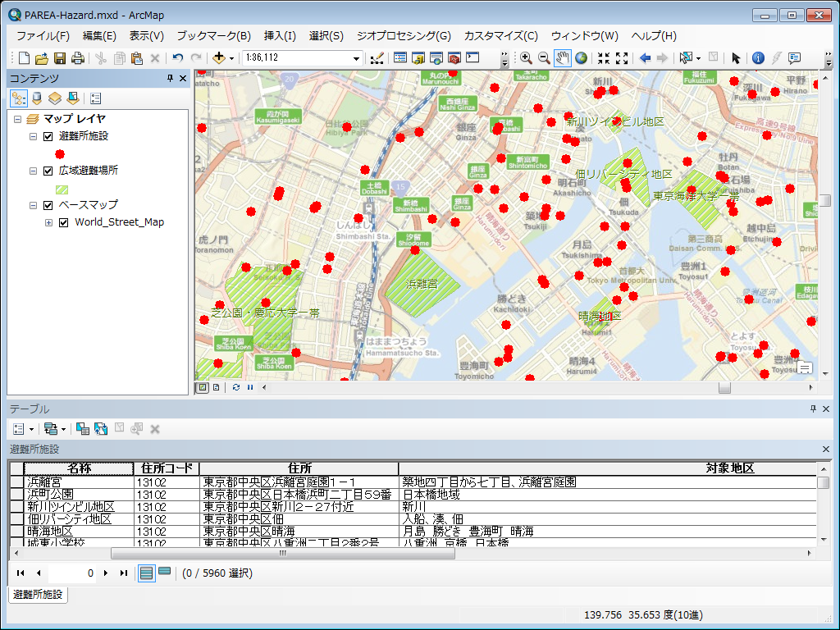Activate the Pan hand tool
Screen dimensions: 840x630
[x=562, y=58]
